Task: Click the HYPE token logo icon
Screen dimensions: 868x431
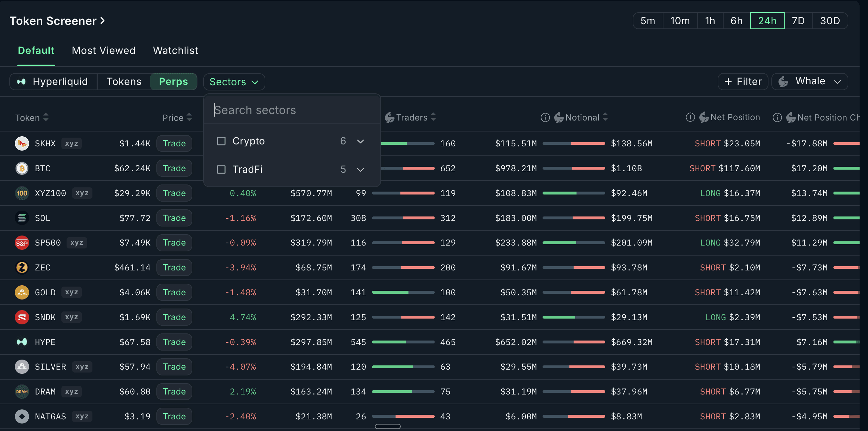Action: point(22,342)
